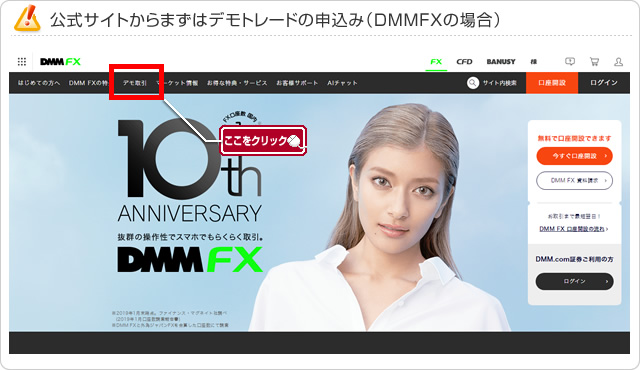Open the はじめての方へ menu
This screenshot has width=640, height=370.
coord(39,83)
